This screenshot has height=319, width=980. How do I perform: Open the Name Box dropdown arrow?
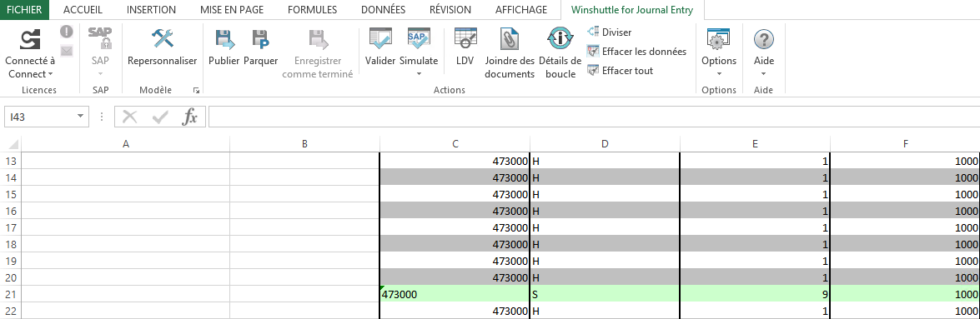tap(79, 117)
